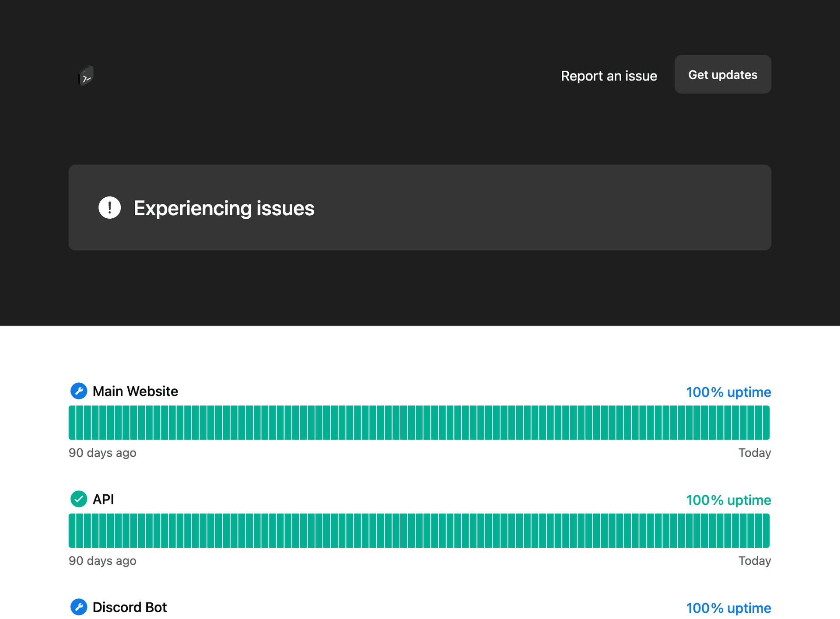
Task: Select first day bar of API timeline
Action: [x=72, y=531]
